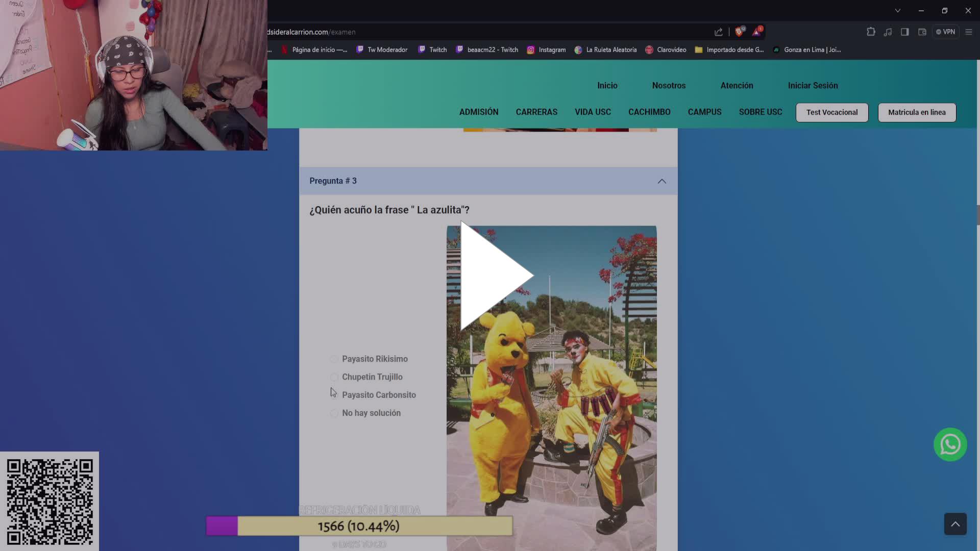The image size is (980, 551).
Task: Open Brave Wallet icon
Action: click(x=922, y=32)
